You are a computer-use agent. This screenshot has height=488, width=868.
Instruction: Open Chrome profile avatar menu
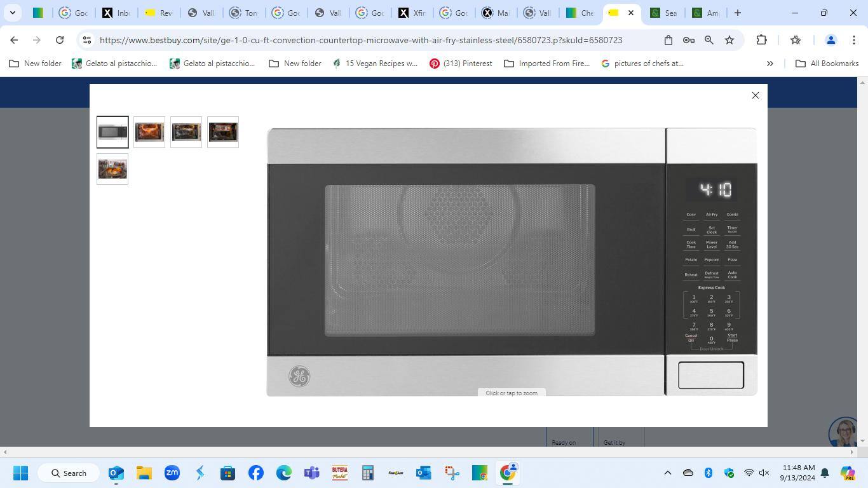coord(830,40)
